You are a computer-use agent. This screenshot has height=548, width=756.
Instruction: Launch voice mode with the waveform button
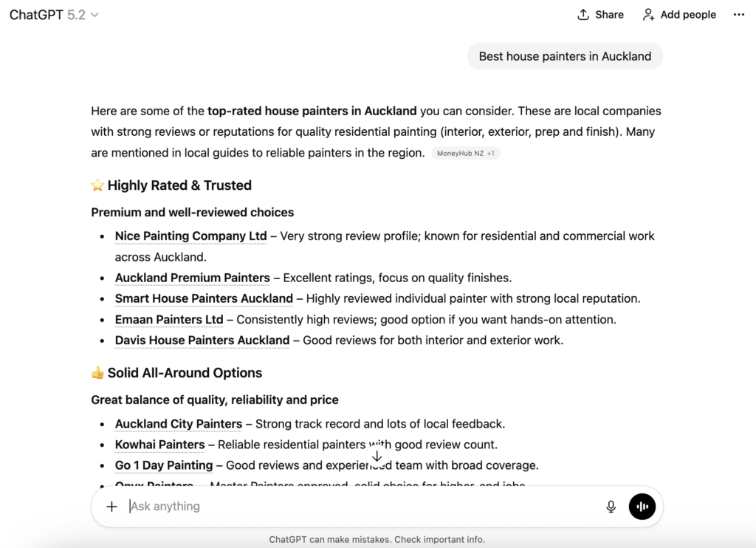(642, 507)
